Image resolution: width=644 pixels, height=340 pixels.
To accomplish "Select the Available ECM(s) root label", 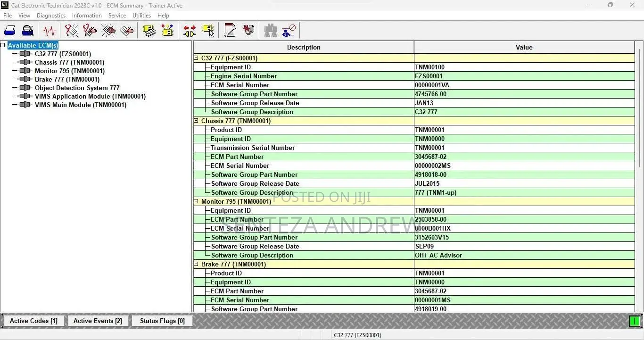I will click(33, 45).
